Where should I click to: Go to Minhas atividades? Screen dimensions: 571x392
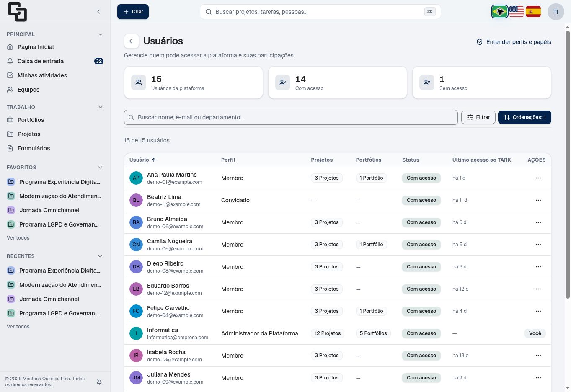55,75
